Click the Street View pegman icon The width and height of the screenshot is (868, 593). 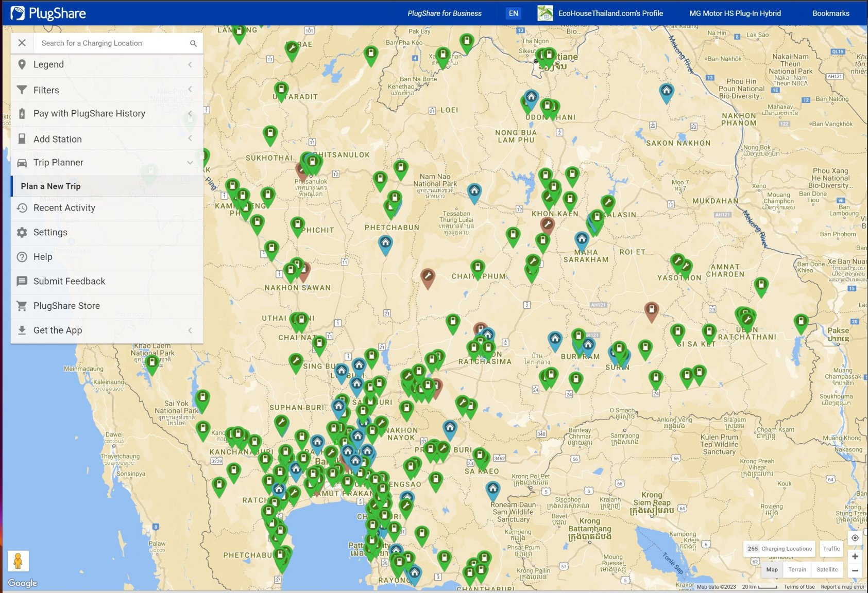click(18, 561)
